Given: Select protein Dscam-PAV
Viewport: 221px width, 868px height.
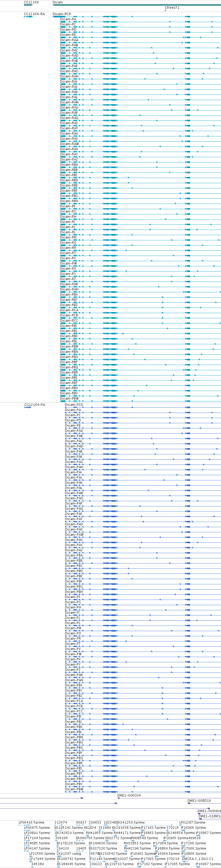Looking at the screenshot, I should coord(73,529).
